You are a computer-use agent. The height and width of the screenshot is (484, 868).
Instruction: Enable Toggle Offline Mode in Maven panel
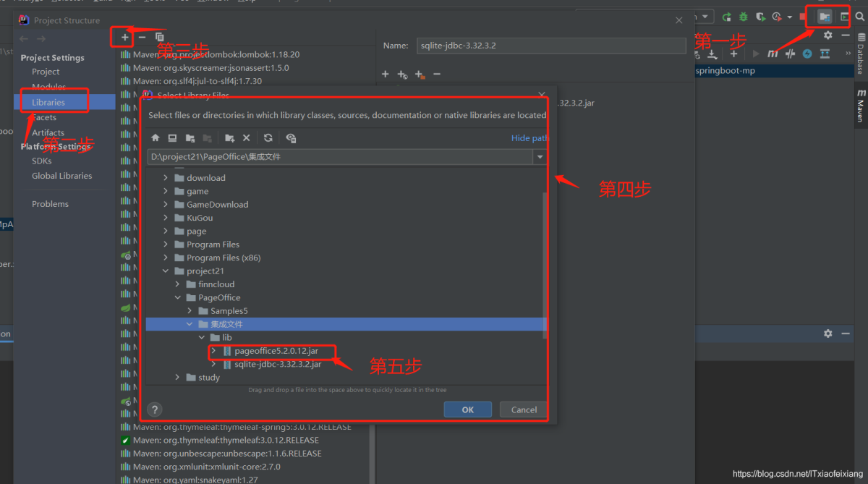click(x=808, y=54)
